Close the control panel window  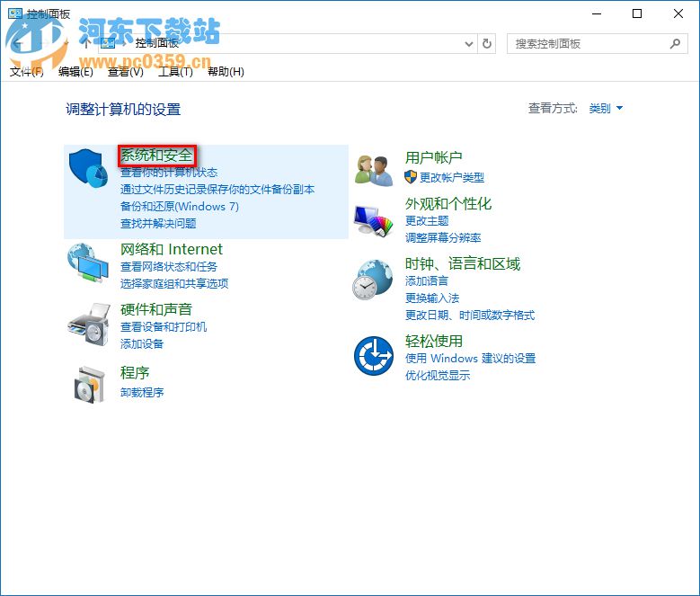678,13
